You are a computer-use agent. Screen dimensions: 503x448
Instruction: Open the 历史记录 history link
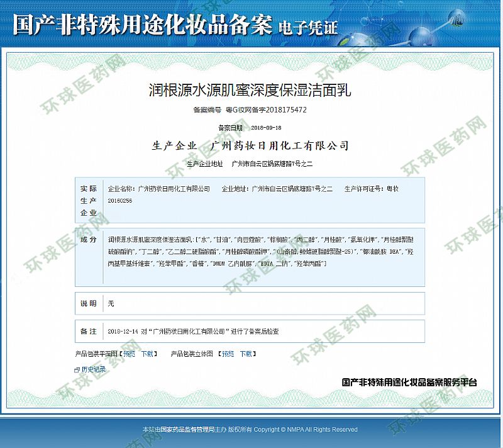point(94,370)
